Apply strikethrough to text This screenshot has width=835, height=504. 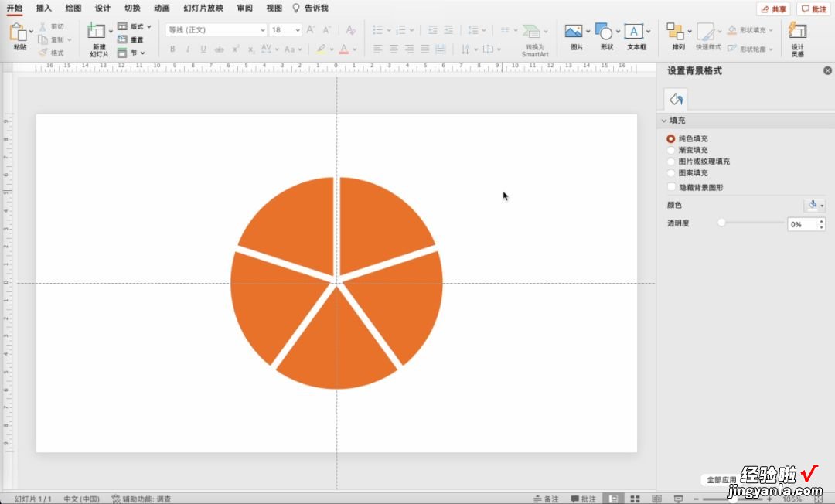coord(219,49)
